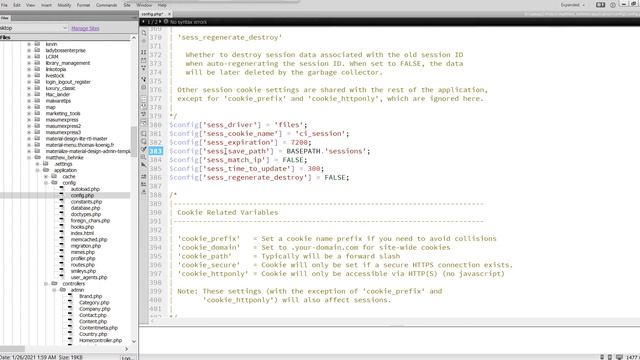Image resolution: width=640 pixels, height=360 pixels.
Task: Toggle Word Wrap in the coding toolbar
Action: [144, 114]
